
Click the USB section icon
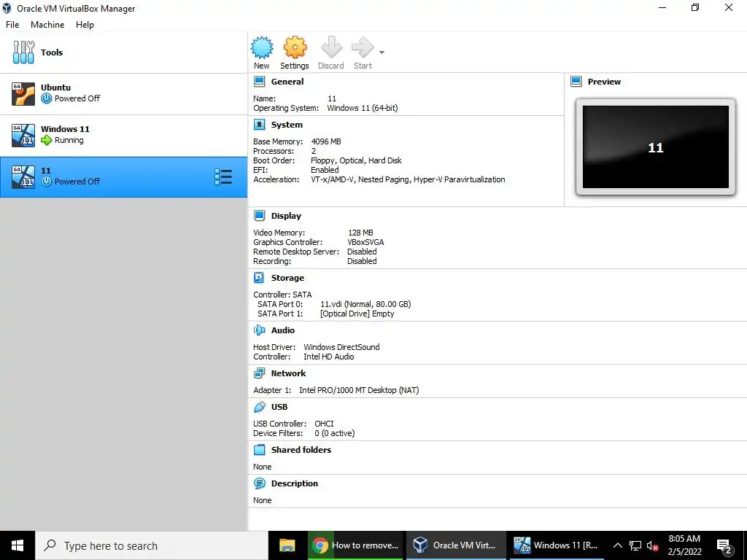coord(259,407)
